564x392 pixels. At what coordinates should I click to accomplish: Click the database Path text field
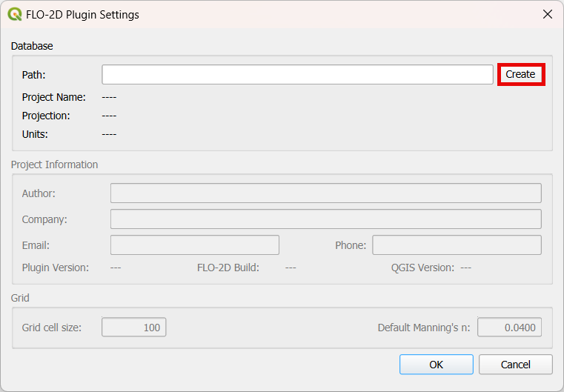click(297, 75)
